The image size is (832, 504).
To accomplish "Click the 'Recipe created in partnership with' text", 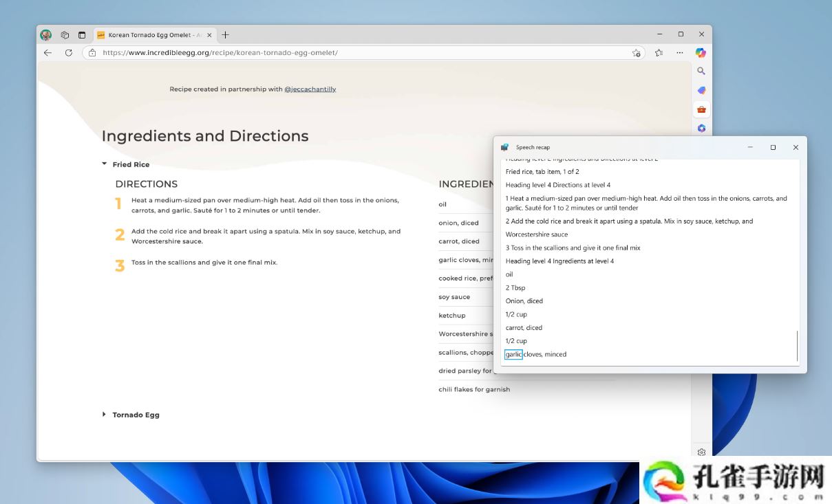I will click(226, 89).
